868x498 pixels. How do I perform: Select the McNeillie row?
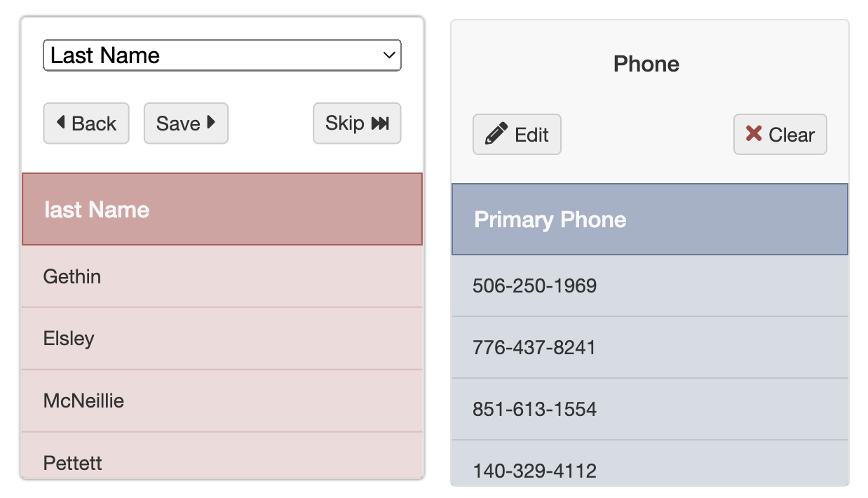coord(222,401)
